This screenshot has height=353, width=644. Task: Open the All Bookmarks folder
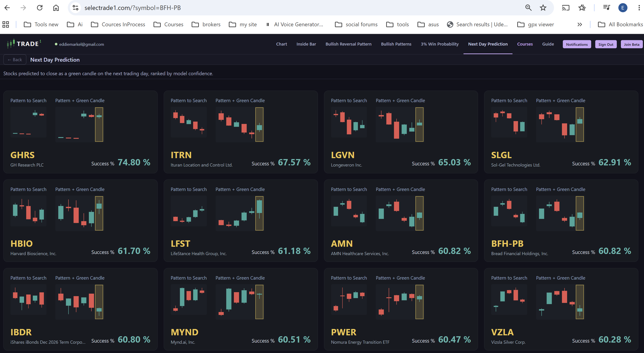click(620, 24)
